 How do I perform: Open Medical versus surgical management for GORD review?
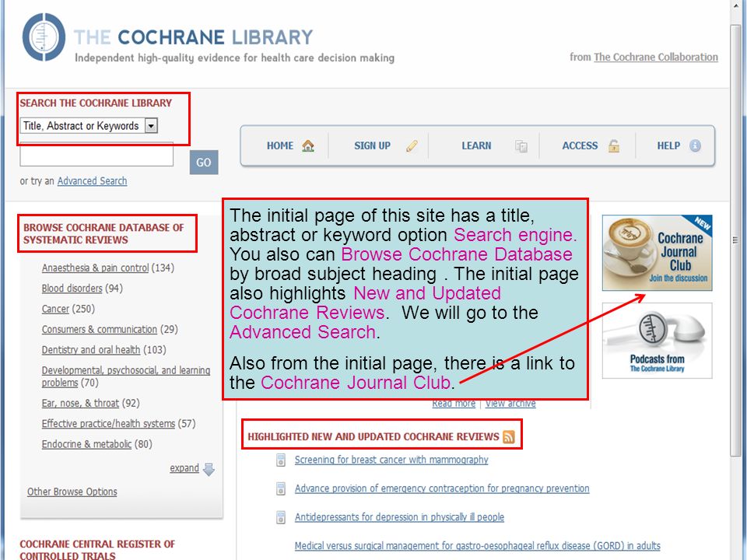tap(477, 545)
